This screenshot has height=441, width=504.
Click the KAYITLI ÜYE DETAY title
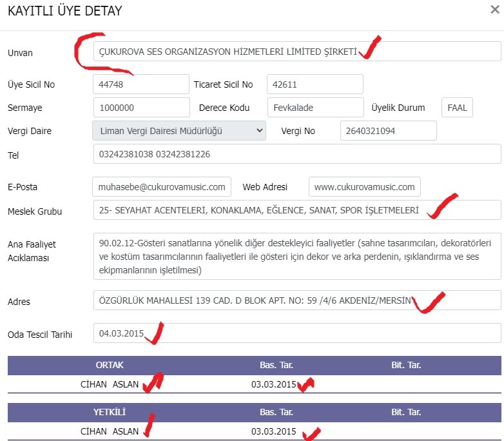click(65, 11)
